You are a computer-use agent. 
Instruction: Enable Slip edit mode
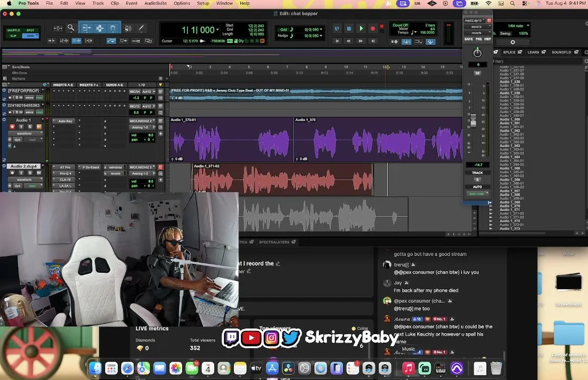coord(14,36)
